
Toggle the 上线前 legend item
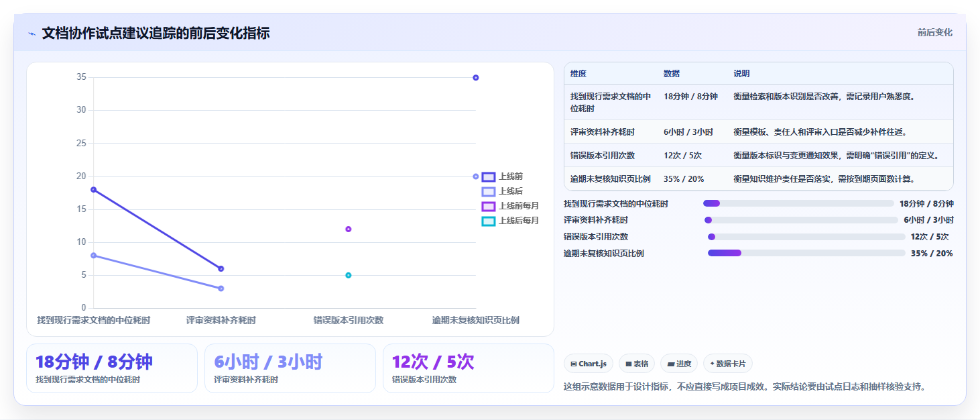[502, 176]
